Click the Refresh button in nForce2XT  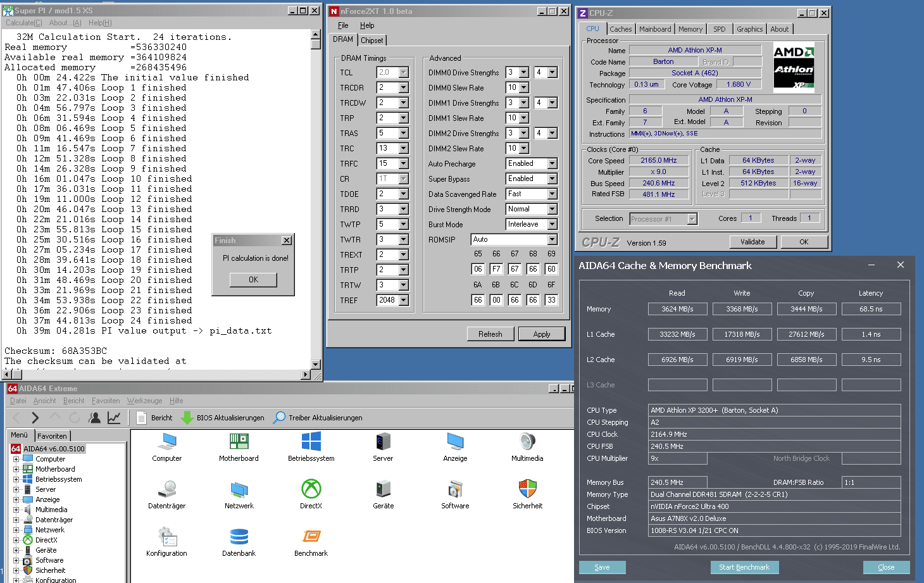[490, 334]
